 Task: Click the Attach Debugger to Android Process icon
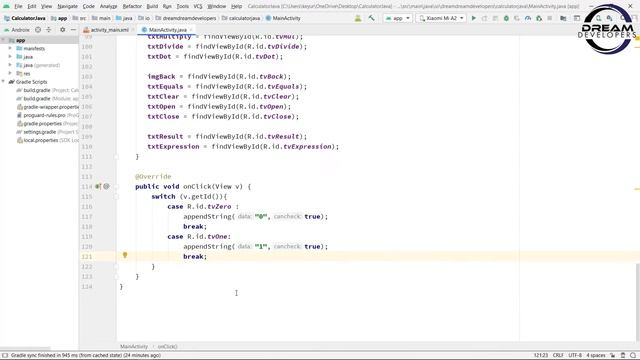[x=539, y=18]
